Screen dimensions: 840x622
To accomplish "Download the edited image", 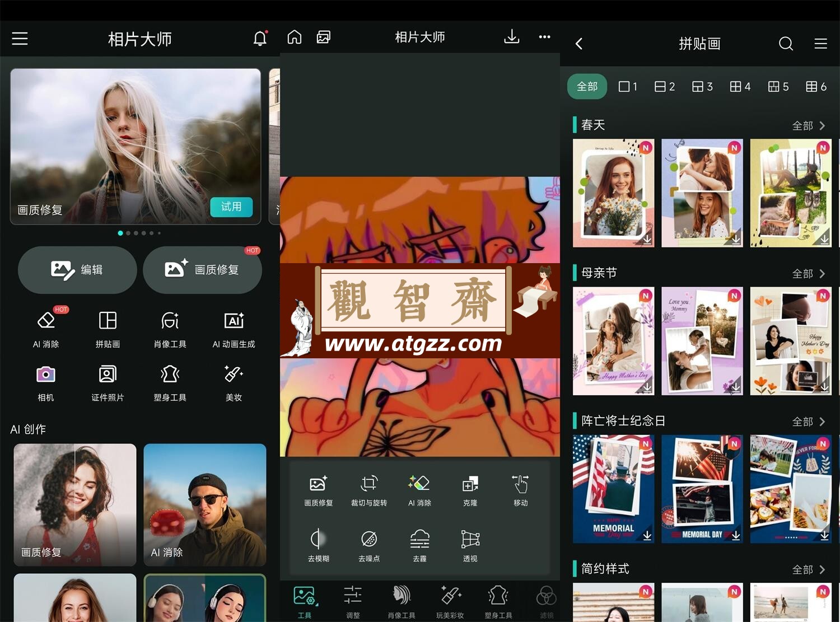I will (511, 37).
